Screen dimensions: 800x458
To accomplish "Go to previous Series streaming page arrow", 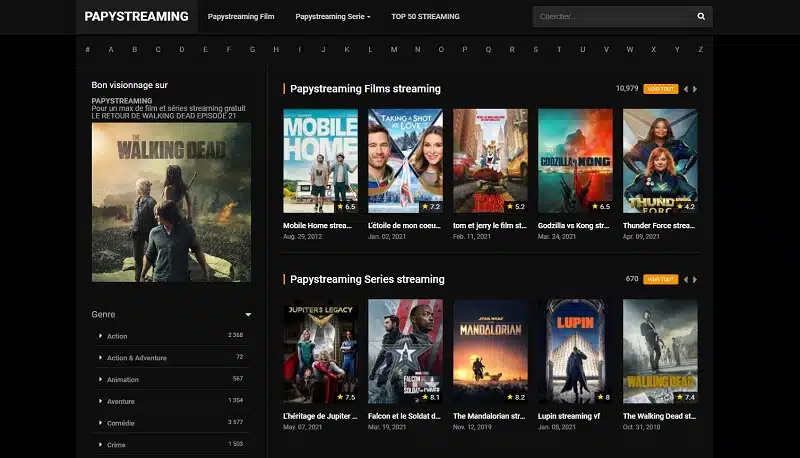I will point(686,279).
